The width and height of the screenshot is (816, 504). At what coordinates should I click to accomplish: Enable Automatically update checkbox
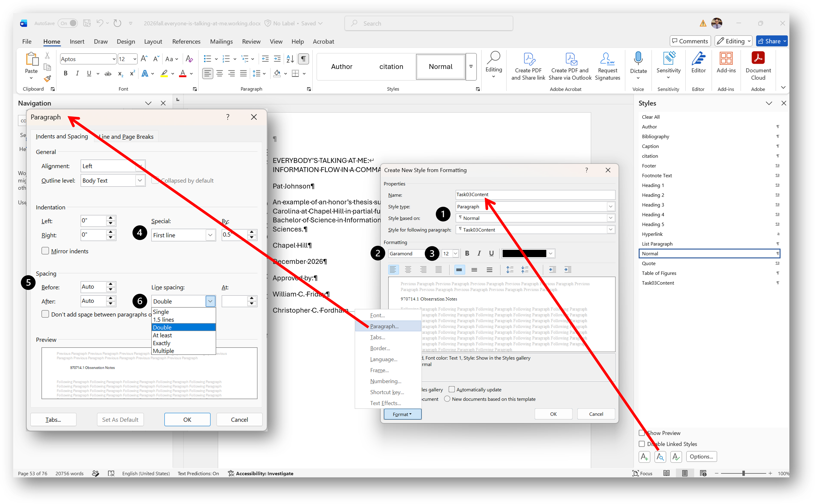(x=452, y=389)
